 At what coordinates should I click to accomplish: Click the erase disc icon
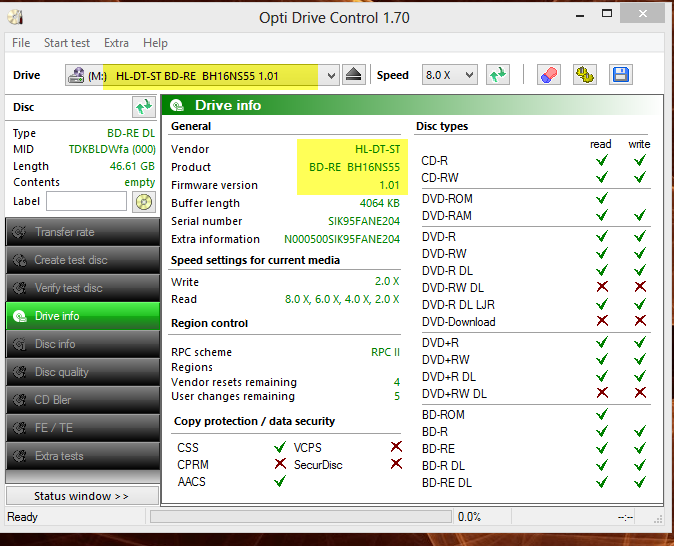[x=548, y=75]
